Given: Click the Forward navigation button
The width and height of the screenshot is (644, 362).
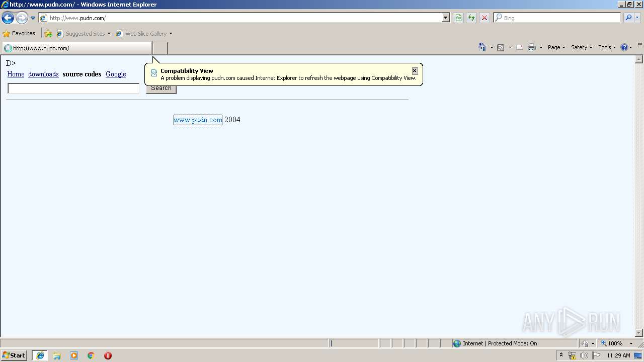Looking at the screenshot, I should click(x=22, y=18).
